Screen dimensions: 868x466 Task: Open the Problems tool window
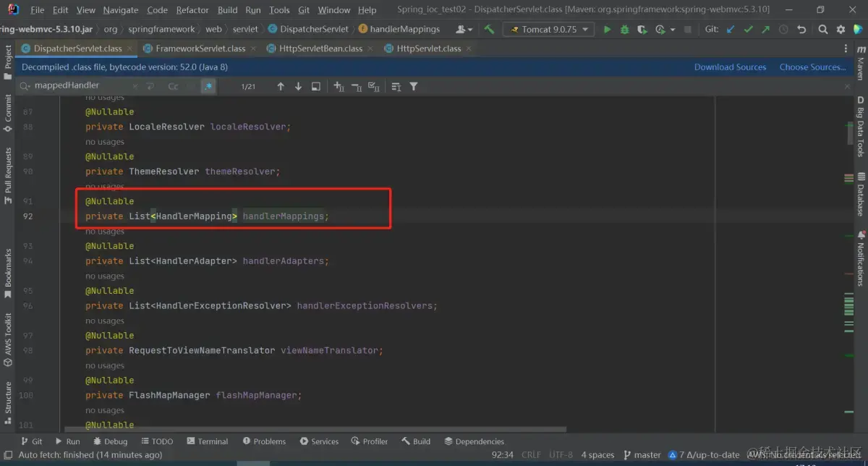pos(264,441)
